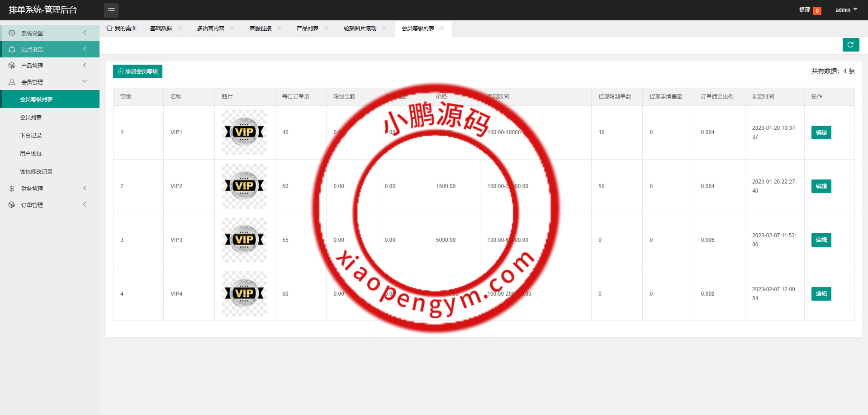This screenshot has height=415, width=868.
Task: Edit the VIP4 member level
Action: pyautogui.click(x=821, y=294)
